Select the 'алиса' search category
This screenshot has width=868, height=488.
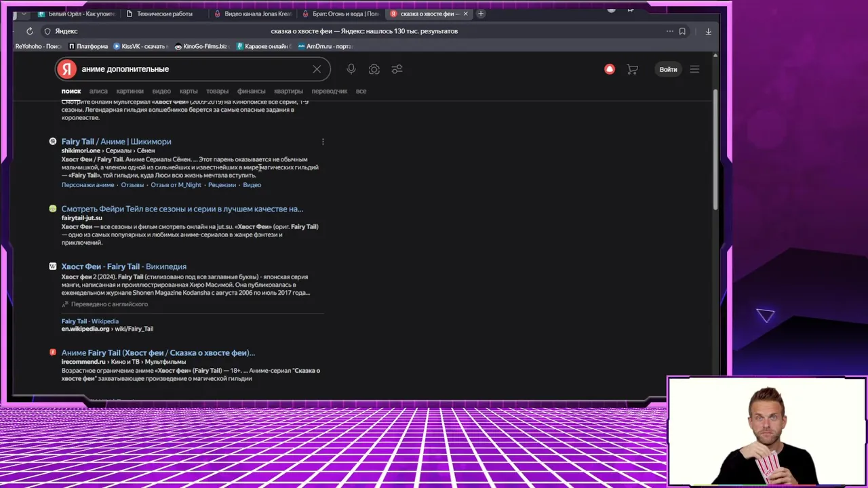[98, 91]
